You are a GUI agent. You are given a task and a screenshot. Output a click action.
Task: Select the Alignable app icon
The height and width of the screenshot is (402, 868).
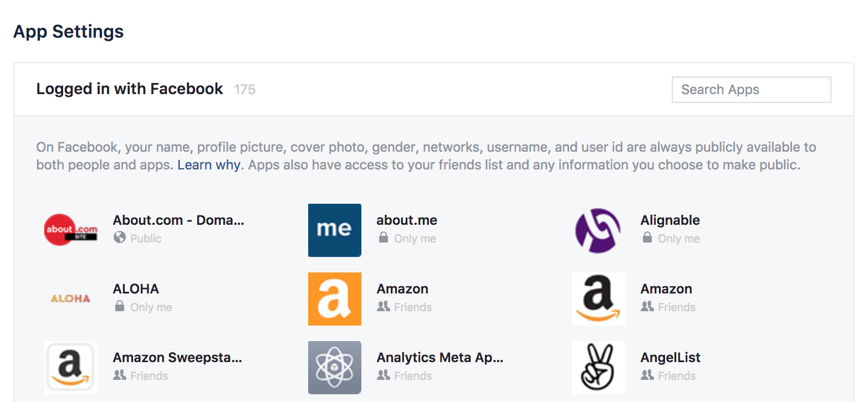click(x=598, y=230)
